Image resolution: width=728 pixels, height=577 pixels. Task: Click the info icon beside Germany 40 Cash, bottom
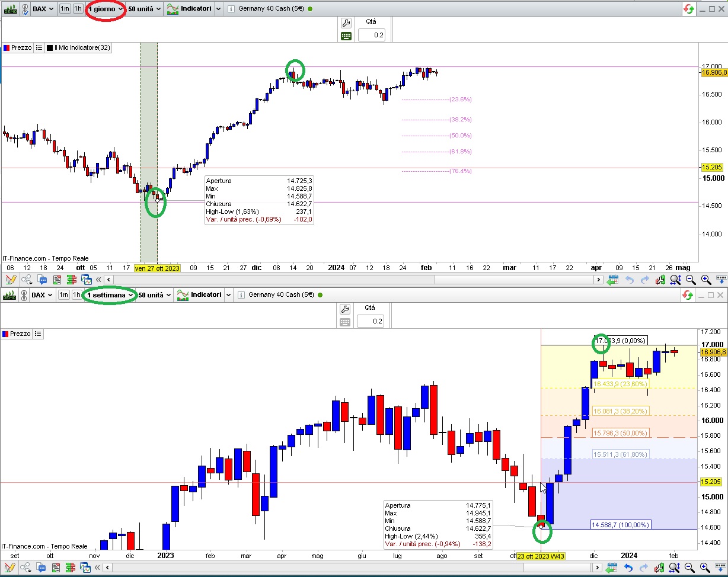(x=241, y=294)
